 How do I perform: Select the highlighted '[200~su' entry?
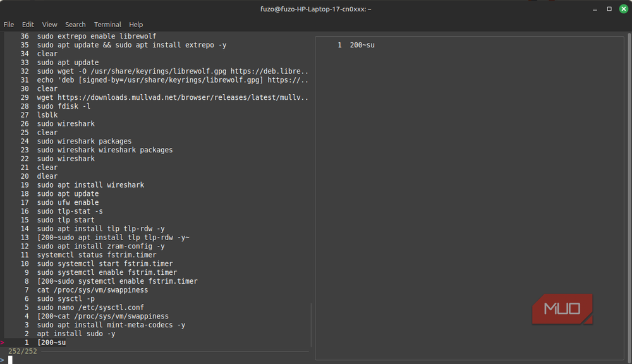[52, 343]
